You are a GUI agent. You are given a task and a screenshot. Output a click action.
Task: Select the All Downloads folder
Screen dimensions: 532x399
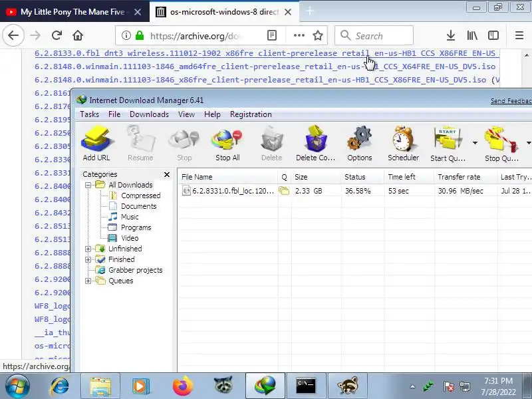[x=130, y=185]
